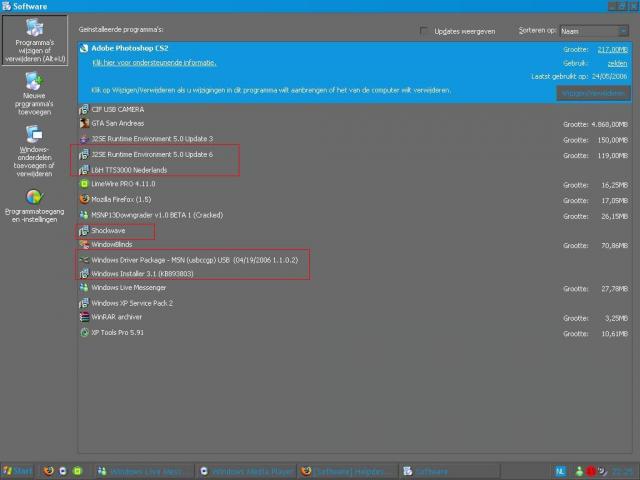Select LimeWire PRO 4.11.0 entry

click(x=354, y=184)
